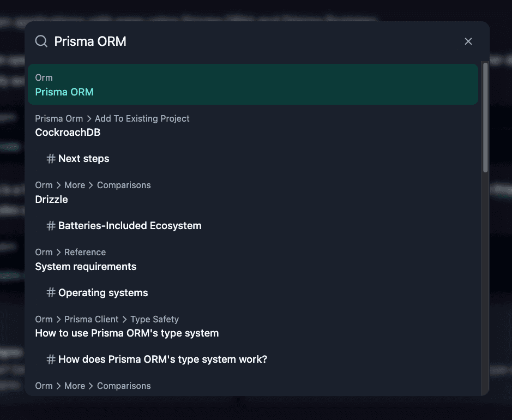Click the hash icon beside Batteries-Included Ecosystem
The width and height of the screenshot is (512, 420).
51,225
